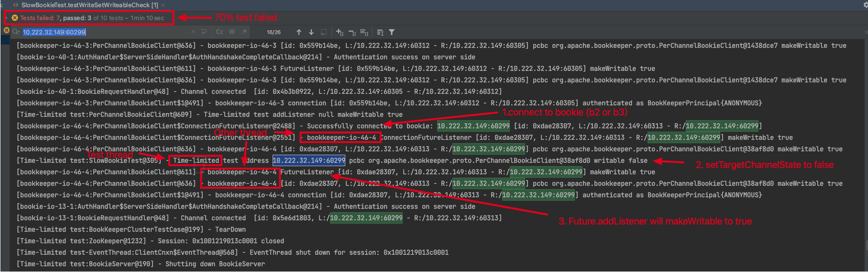Click the orange failed-test icon in gutter
The height and width of the screenshot is (272, 868).
pyautogui.click(x=6, y=30)
